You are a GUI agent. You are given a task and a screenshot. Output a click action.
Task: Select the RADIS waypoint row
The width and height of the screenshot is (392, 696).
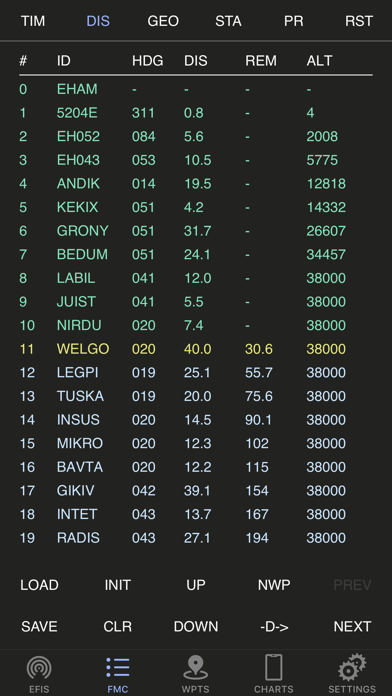196,538
